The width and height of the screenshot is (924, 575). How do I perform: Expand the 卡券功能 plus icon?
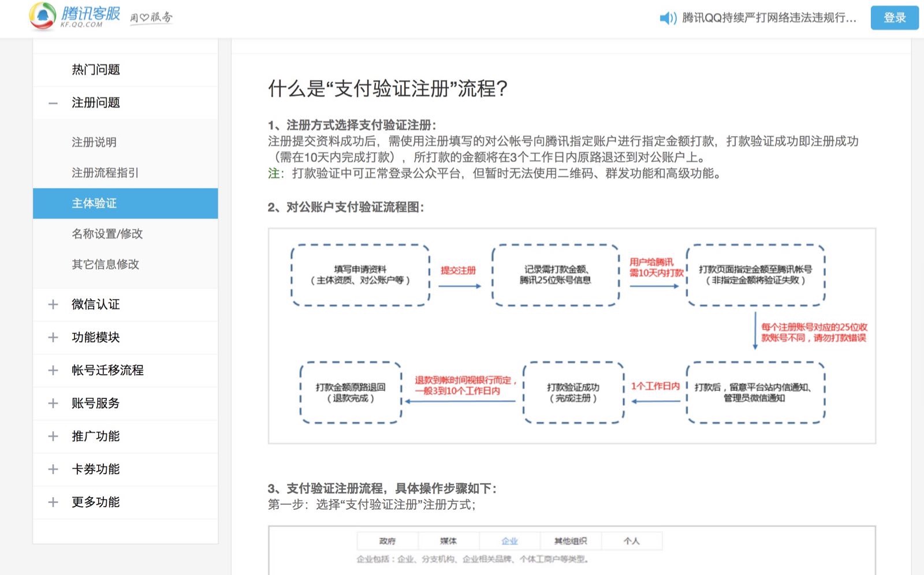coord(53,469)
